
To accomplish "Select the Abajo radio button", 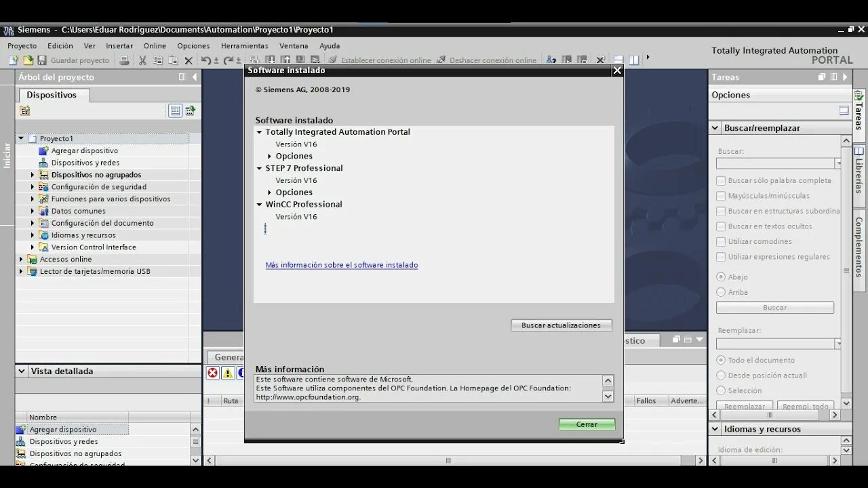I will coord(721,277).
